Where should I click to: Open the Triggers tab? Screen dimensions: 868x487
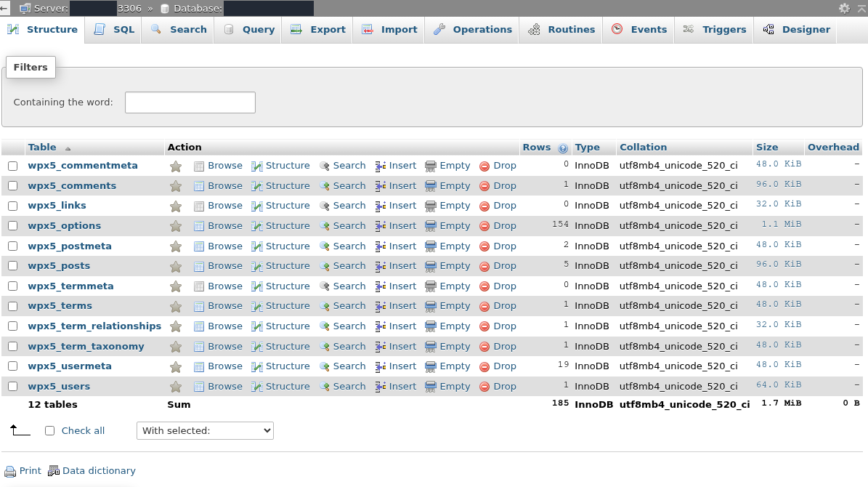point(715,30)
